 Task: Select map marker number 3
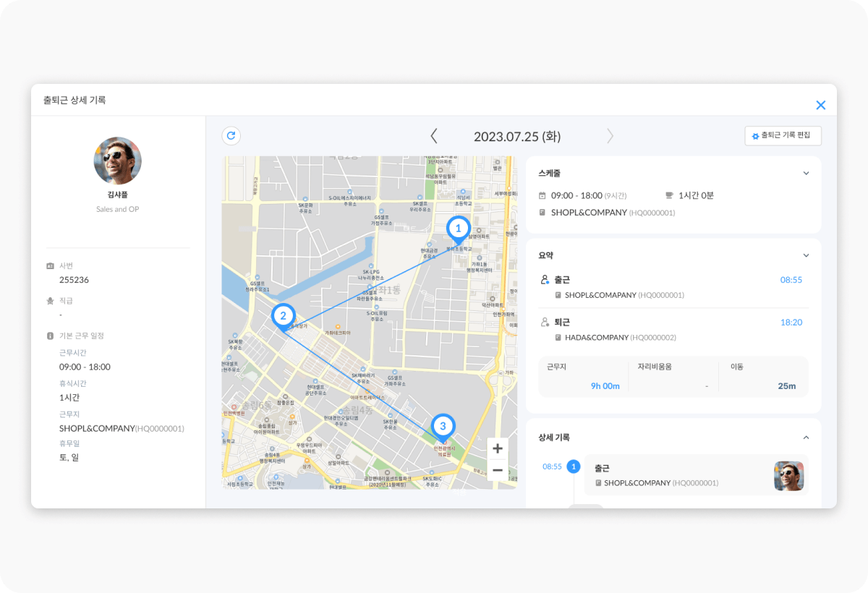coord(443,427)
